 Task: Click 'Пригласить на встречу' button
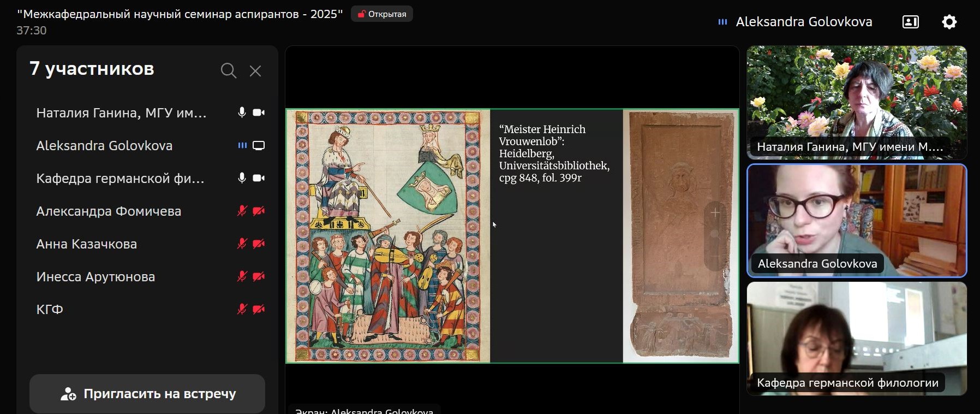click(147, 393)
